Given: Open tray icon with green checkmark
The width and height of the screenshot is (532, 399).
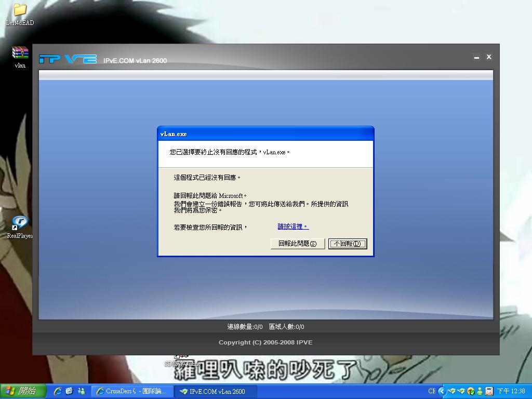Looking at the screenshot, I should point(471,391).
